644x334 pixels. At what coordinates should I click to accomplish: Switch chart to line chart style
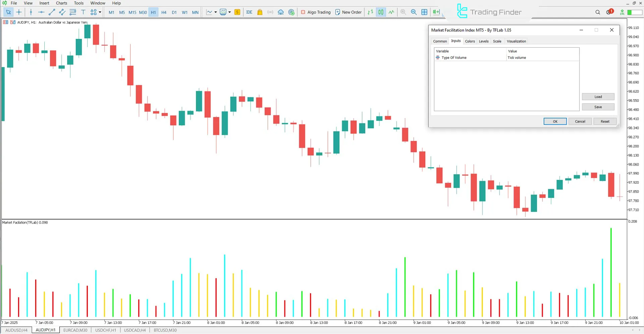[x=391, y=12]
